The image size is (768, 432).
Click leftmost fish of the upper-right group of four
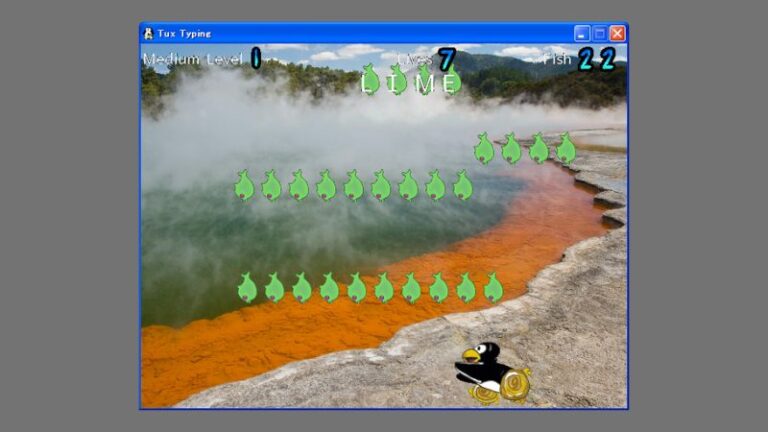(484, 149)
